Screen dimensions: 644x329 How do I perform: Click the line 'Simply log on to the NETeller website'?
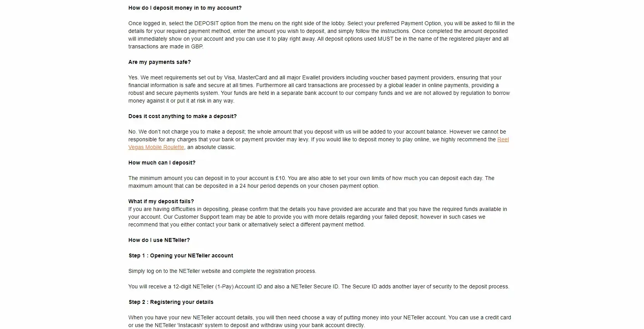tap(222, 271)
